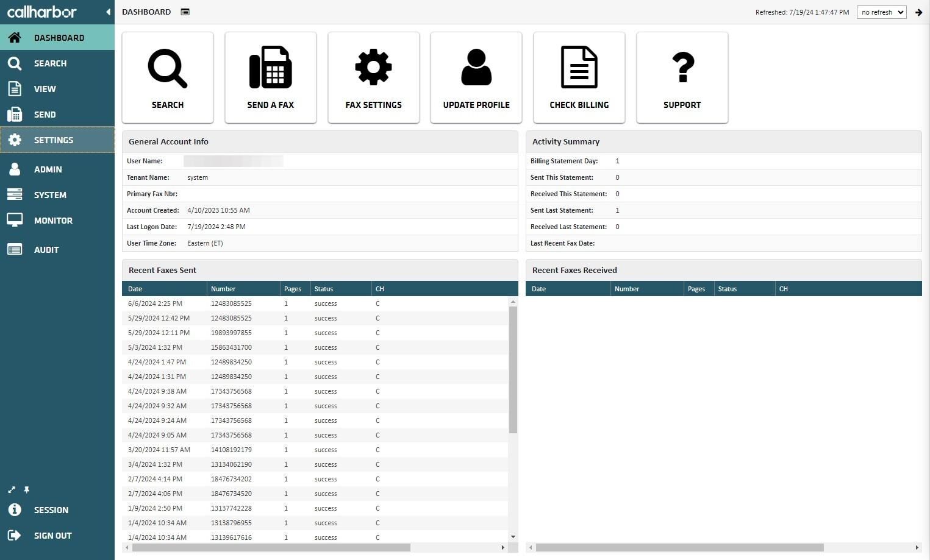The width and height of the screenshot is (930, 560).
Task: Toggle the sidebar pin icon
Action: (27, 489)
